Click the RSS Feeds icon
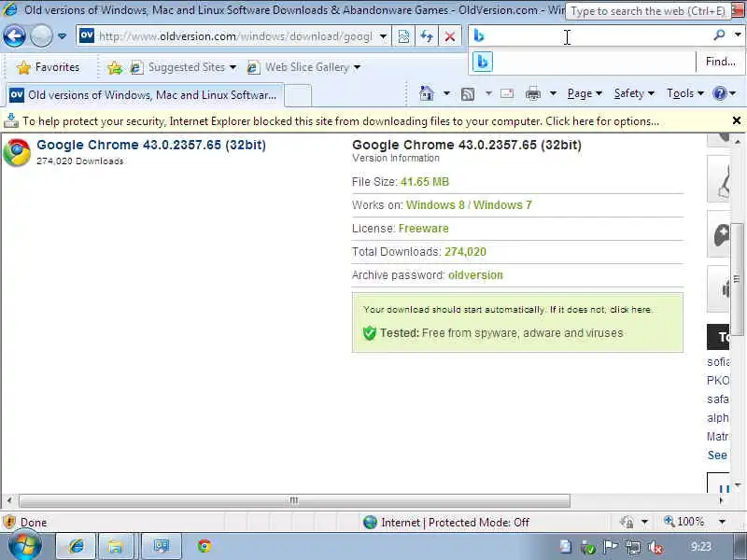 pos(468,94)
